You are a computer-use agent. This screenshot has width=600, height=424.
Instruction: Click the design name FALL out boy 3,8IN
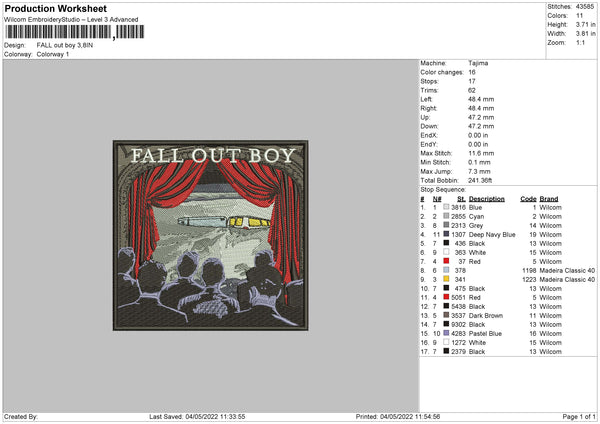point(65,45)
